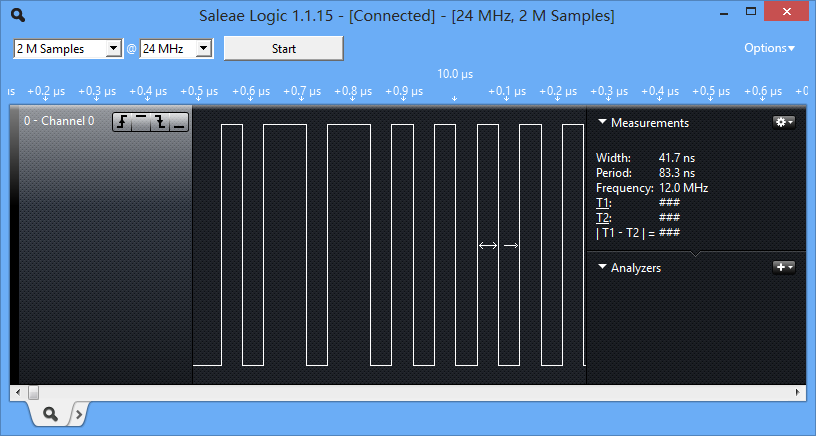This screenshot has width=816, height=436.
Task: Close the Saleae Logic window
Action: click(x=787, y=12)
